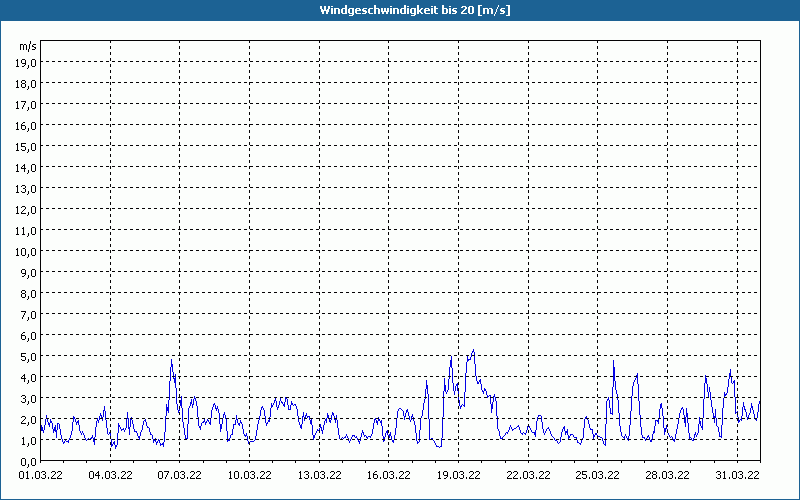The height and width of the screenshot is (500, 800).
Task: Click the wind peak just before 07.03.22
Action: [171, 360]
